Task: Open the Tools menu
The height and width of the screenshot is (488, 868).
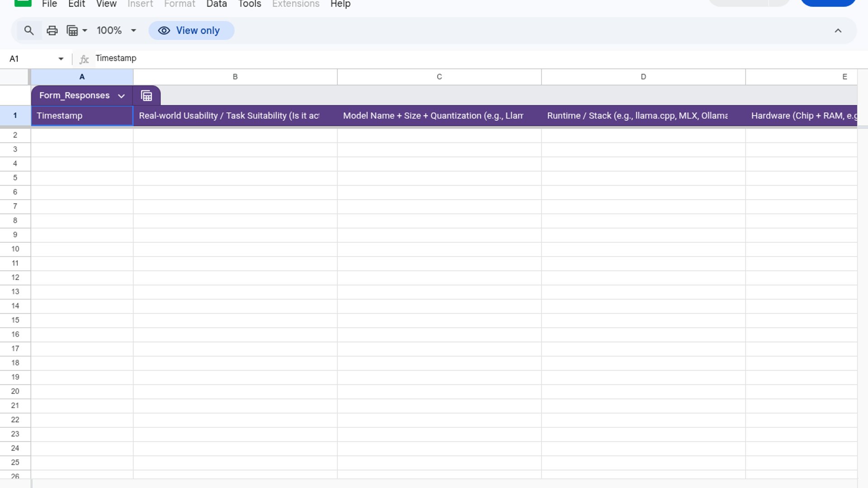Action: 250,4
